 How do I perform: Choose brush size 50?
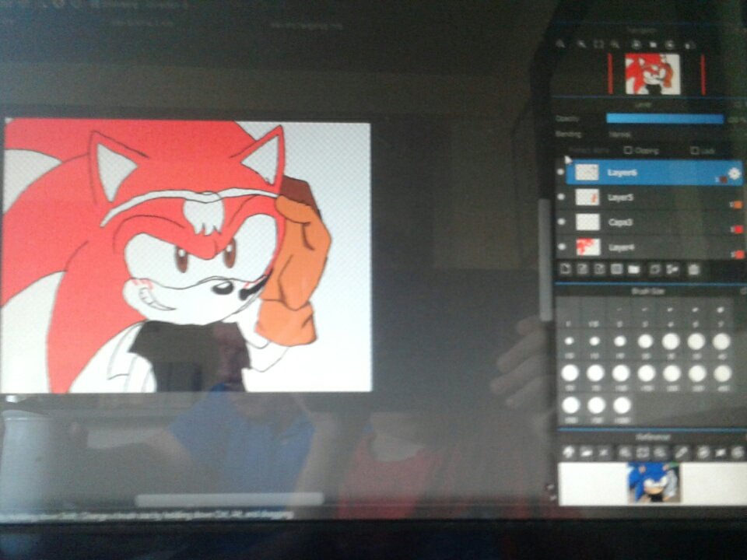(570, 377)
